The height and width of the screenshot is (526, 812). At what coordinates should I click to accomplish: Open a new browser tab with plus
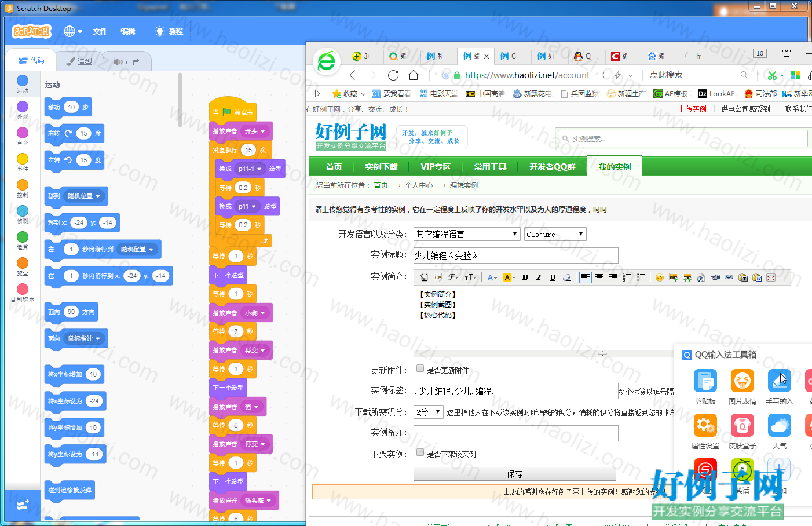click(x=726, y=56)
